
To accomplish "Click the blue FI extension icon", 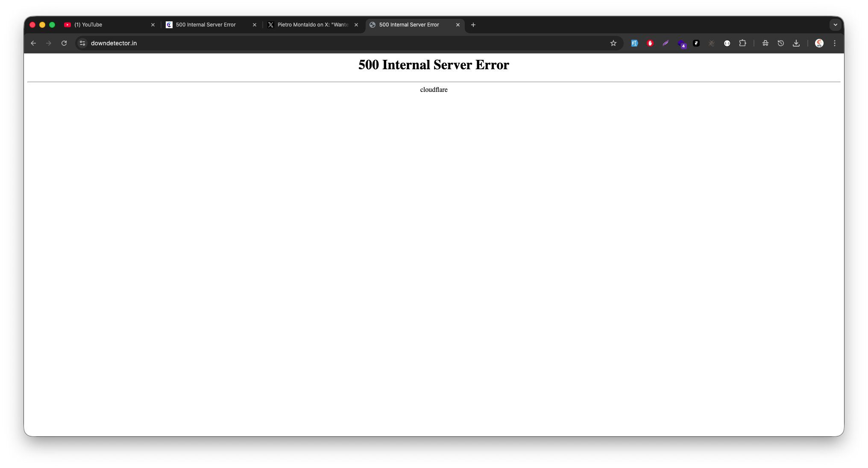I will pos(634,43).
